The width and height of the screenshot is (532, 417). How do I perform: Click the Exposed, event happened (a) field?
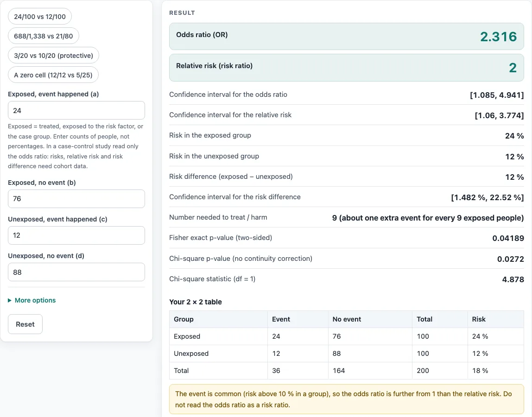tap(76, 110)
